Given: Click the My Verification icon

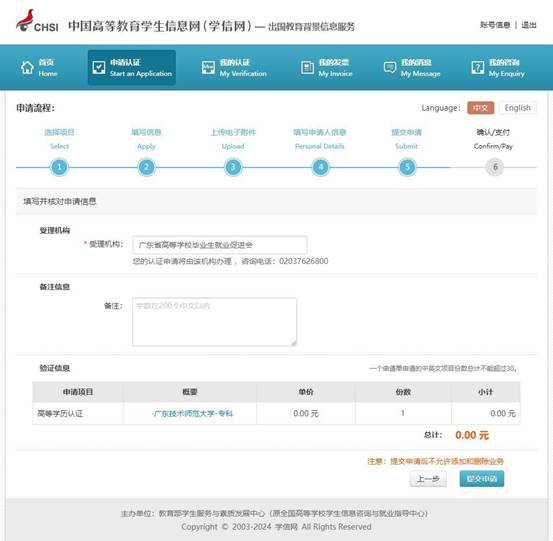Looking at the screenshot, I should coord(208,67).
